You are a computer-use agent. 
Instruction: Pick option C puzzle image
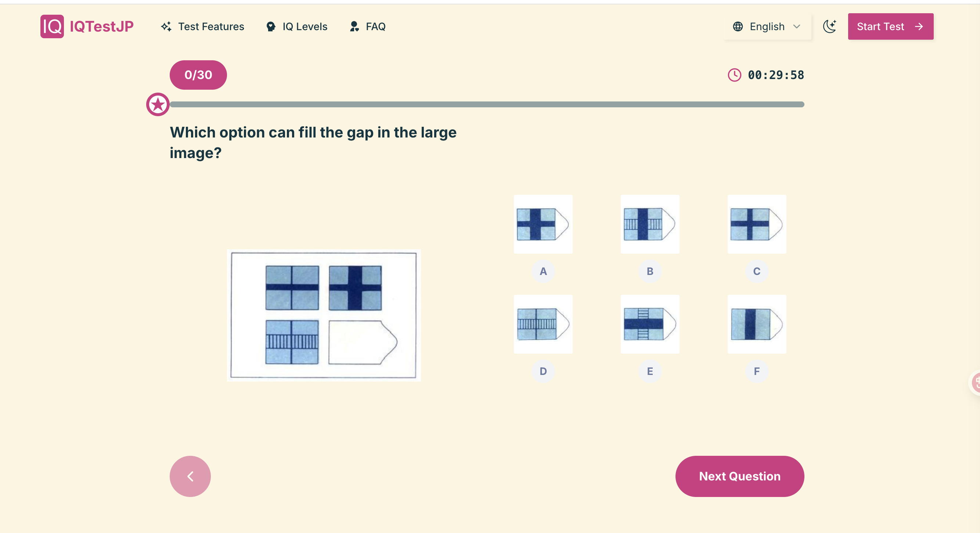(x=757, y=224)
